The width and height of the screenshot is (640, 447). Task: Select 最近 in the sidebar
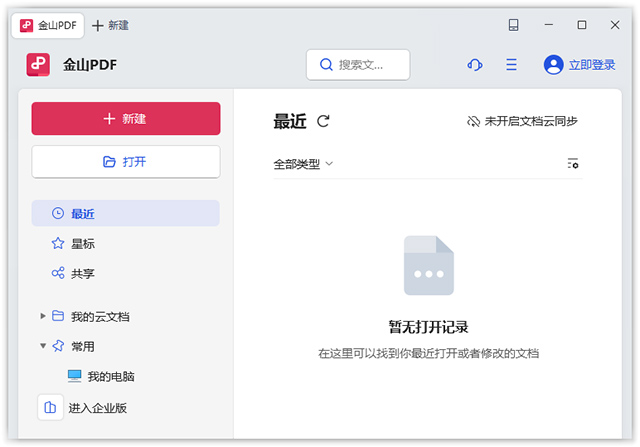126,213
